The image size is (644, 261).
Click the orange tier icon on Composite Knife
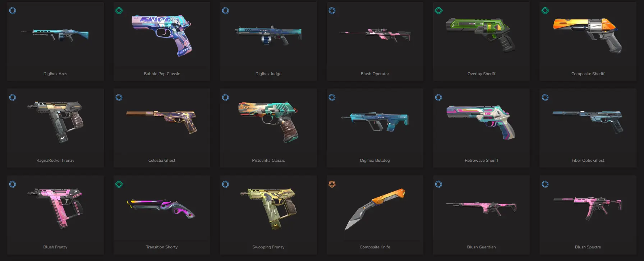(x=332, y=184)
